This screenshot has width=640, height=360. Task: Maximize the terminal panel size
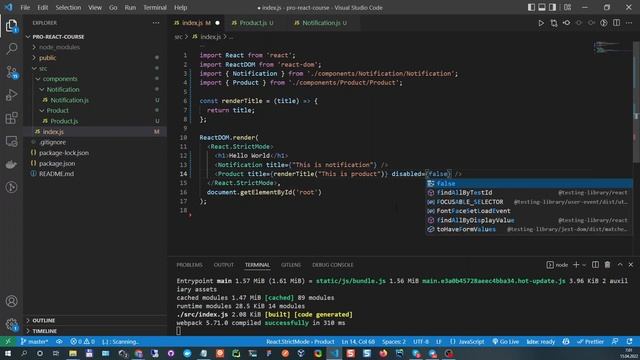pyautogui.click(x=620, y=265)
